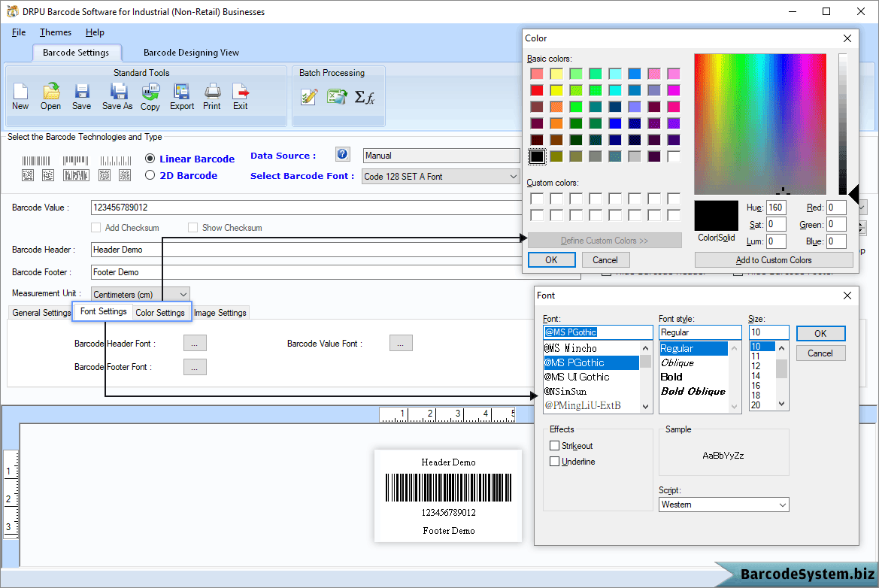Enable the Show Checksum checkbox

tap(192, 228)
